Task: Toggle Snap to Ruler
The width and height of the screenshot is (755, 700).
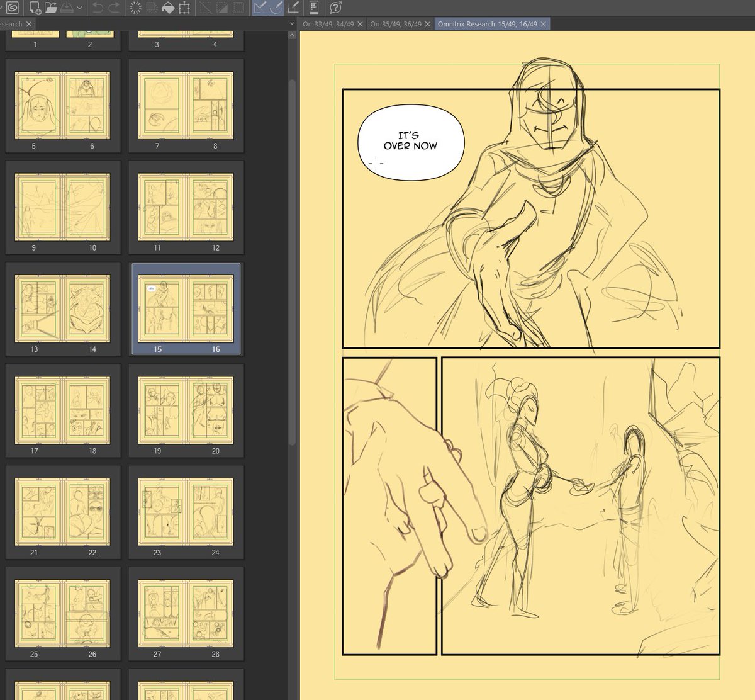Action: coord(260,8)
